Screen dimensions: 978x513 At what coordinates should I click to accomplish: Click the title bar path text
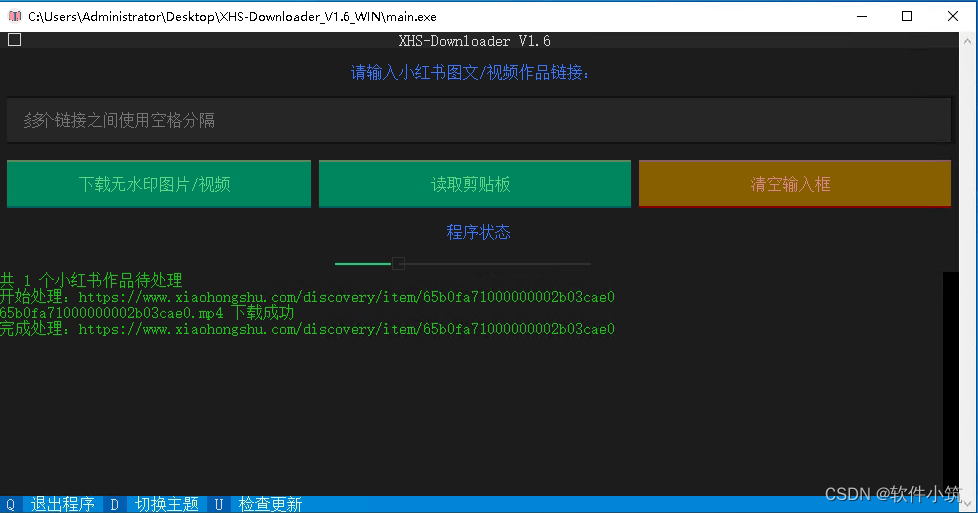[x=232, y=17]
